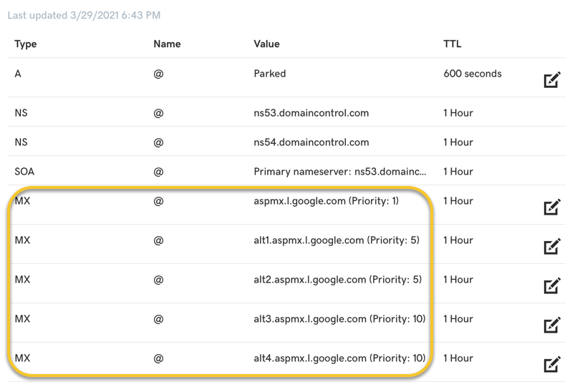Select the ns53.domaincontrol.com value
575x392 pixels.
(311, 112)
